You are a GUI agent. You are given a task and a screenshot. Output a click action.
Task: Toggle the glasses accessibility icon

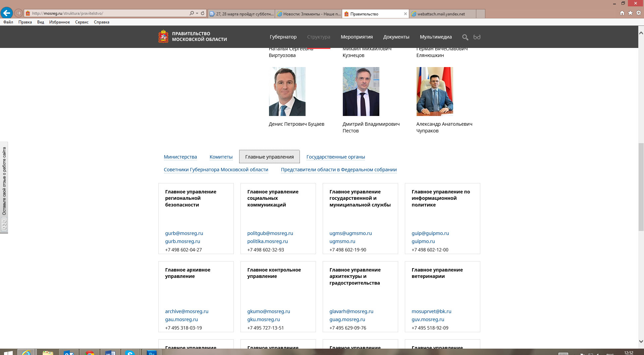point(477,37)
